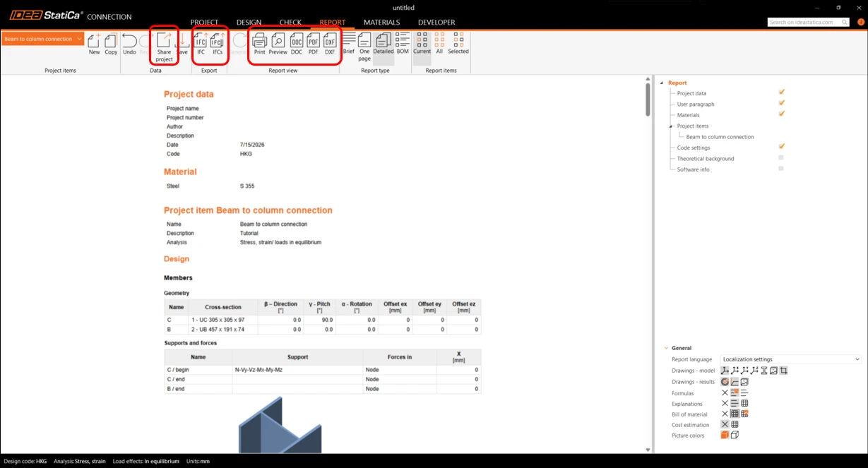
Task: Click orange help icon beside search
Action: 861,22
